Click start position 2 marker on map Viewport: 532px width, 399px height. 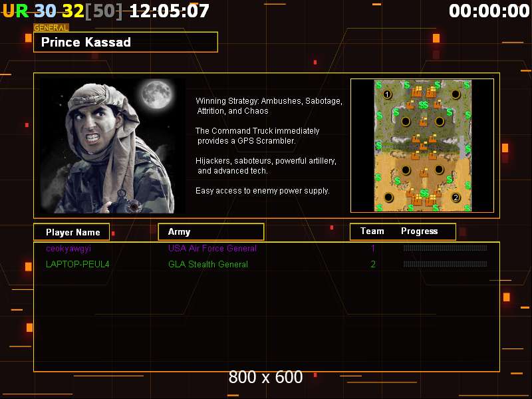click(x=456, y=197)
